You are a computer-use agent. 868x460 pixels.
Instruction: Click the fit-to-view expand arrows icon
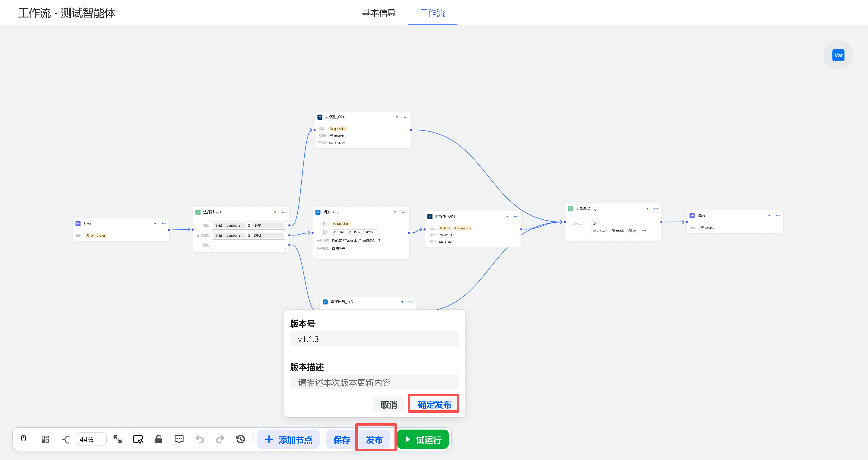118,439
